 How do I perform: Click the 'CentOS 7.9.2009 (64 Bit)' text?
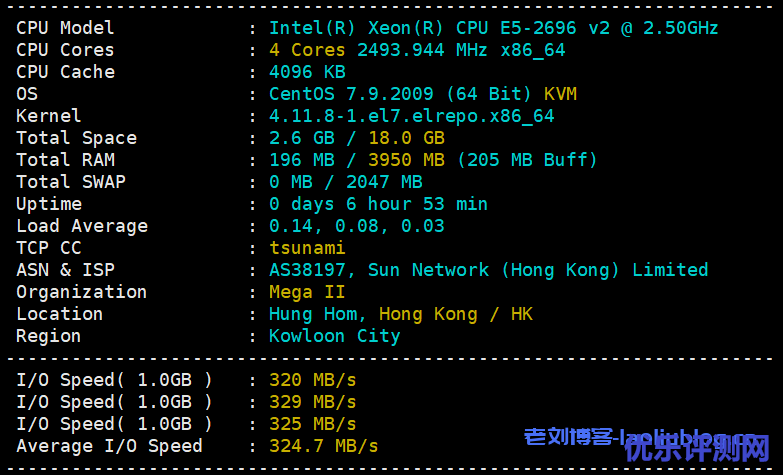coord(400,94)
